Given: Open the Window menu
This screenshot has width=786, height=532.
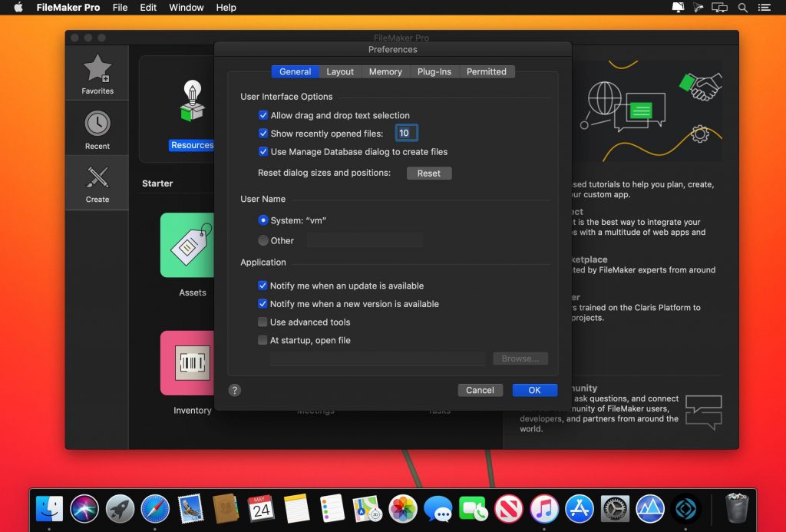Looking at the screenshot, I should (186, 8).
